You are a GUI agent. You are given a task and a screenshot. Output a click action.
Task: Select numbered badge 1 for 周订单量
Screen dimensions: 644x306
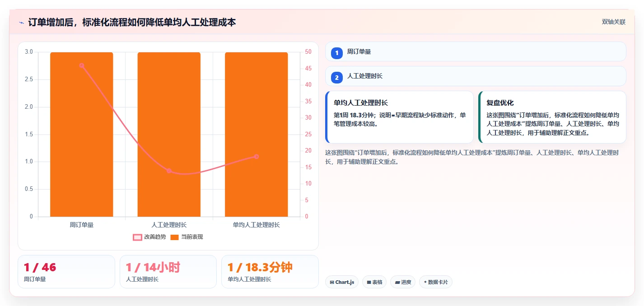pos(337,53)
